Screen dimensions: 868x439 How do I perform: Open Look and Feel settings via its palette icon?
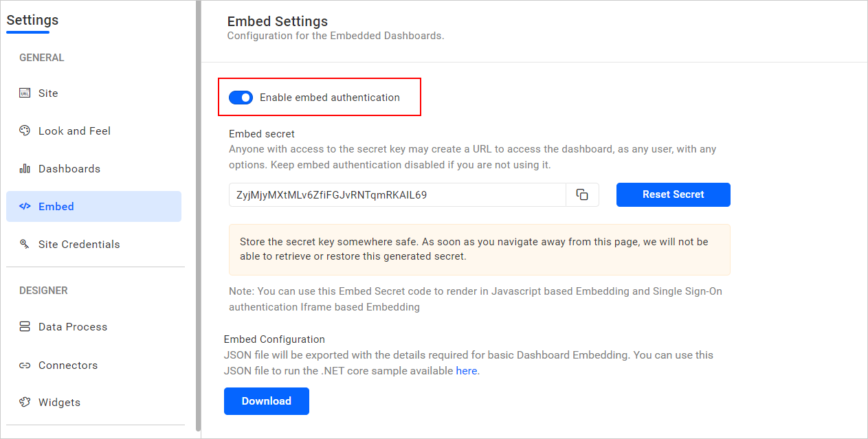pos(25,131)
